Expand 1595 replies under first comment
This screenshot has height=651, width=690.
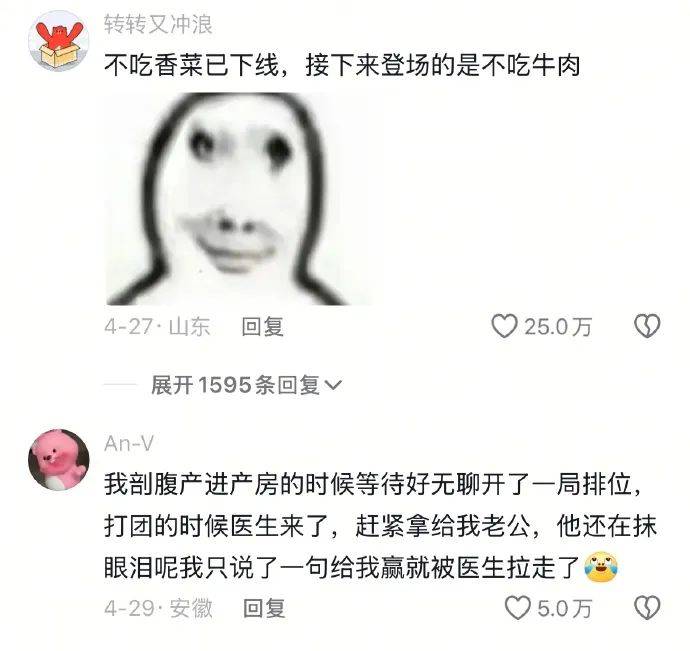point(246,385)
